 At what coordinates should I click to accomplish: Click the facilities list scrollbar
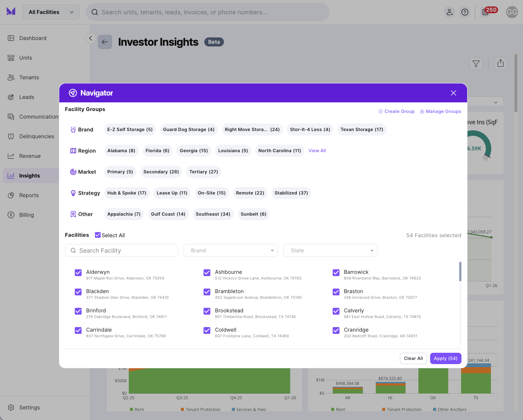pos(460,272)
